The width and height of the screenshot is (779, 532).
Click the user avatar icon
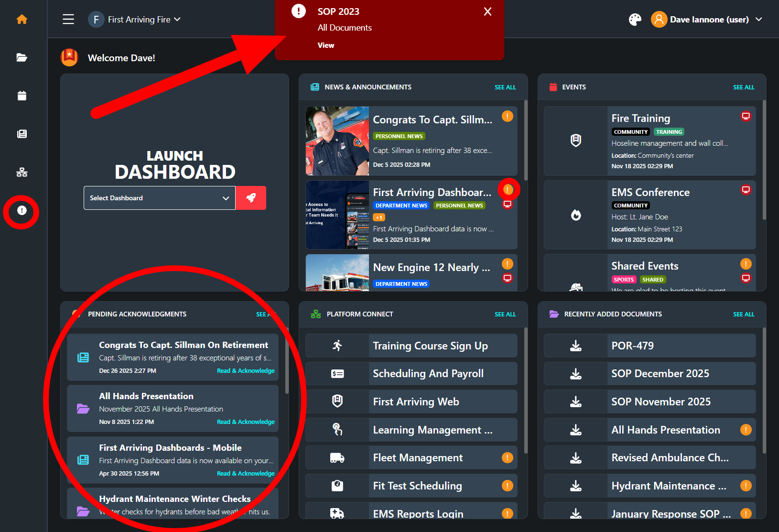[659, 20]
